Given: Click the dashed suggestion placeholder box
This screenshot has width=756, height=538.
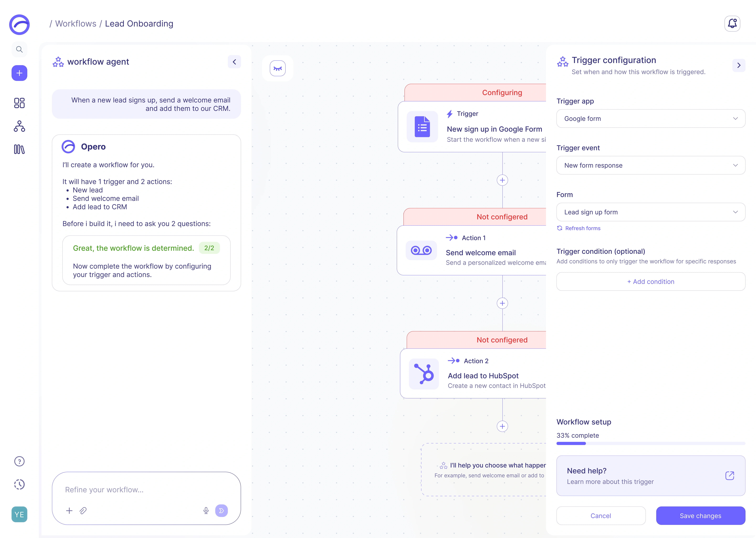Looking at the screenshot, I should click(484, 470).
